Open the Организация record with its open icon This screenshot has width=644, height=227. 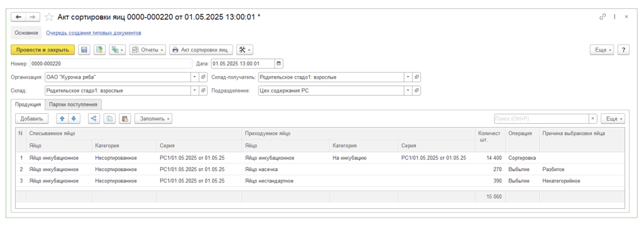[x=203, y=77]
